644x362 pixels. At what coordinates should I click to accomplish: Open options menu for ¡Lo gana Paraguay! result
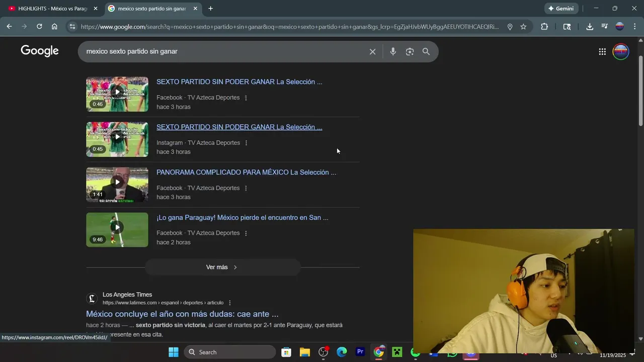tap(246, 233)
